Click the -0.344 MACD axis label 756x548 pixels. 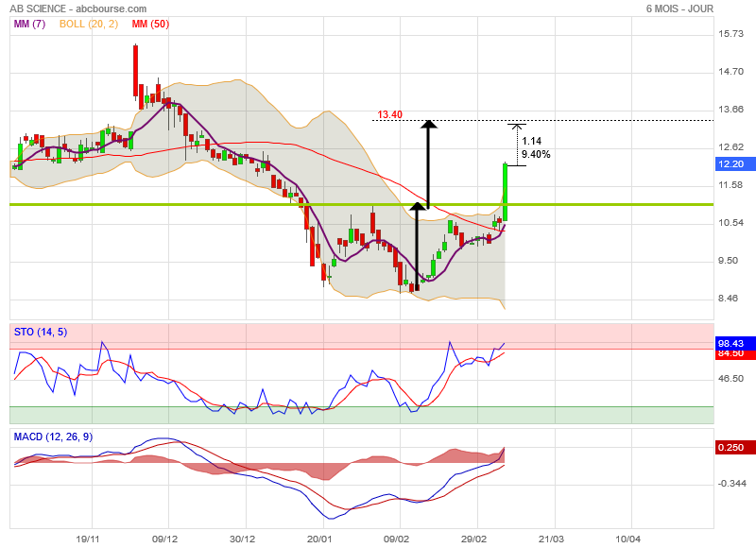(731, 484)
